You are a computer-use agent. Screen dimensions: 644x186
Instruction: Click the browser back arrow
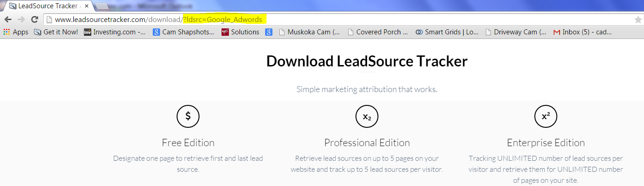tap(7, 20)
